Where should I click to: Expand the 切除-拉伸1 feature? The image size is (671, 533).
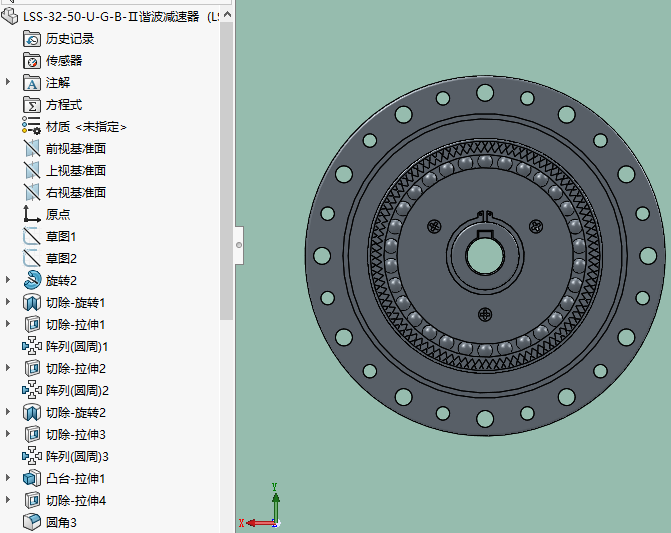(8, 323)
